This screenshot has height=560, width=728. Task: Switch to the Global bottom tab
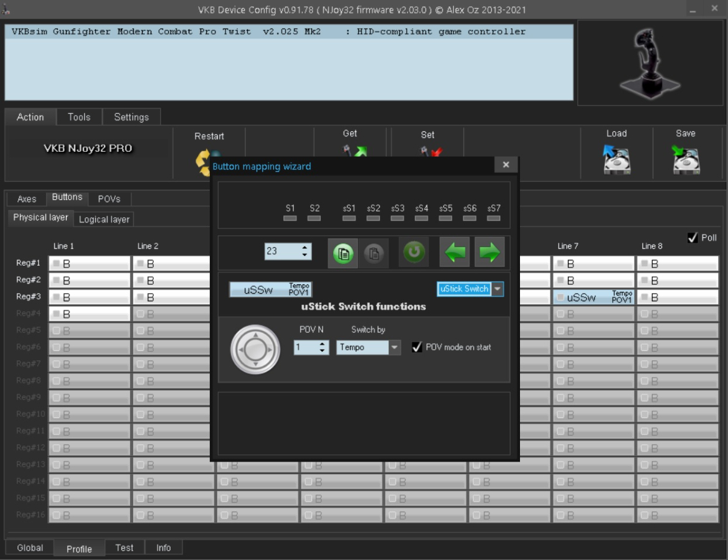(x=30, y=548)
